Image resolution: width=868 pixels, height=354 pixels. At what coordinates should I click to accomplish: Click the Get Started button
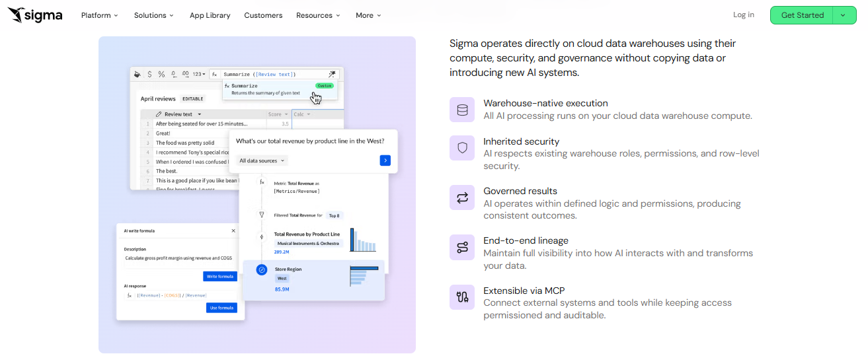click(x=802, y=15)
